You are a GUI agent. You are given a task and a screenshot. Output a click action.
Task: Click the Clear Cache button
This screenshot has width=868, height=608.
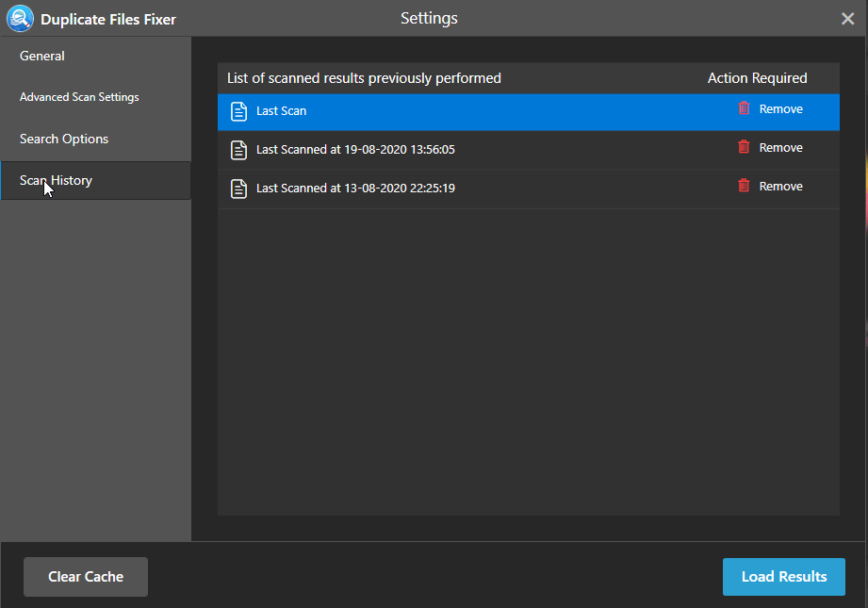coord(86,577)
